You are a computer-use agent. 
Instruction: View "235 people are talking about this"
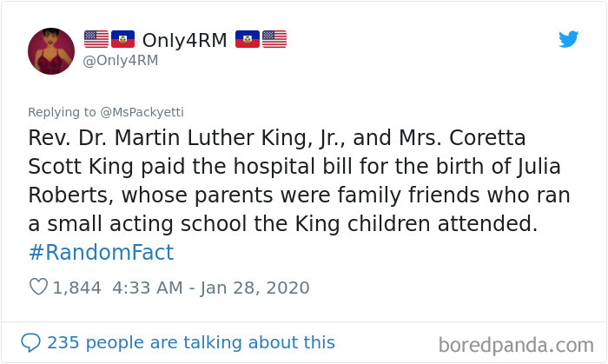point(191,342)
